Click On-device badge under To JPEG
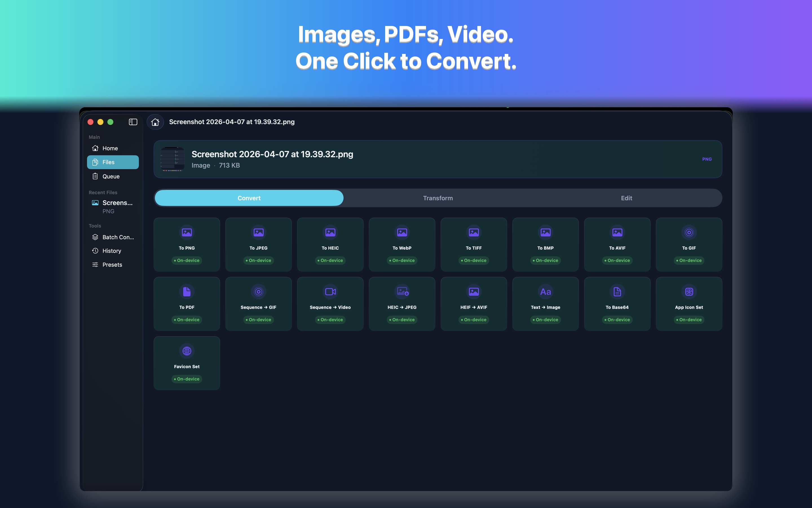This screenshot has width=812, height=508. [259, 260]
